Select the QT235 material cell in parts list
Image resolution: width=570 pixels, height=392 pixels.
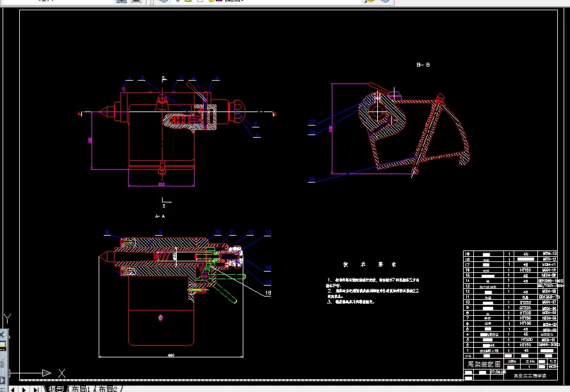525,307
